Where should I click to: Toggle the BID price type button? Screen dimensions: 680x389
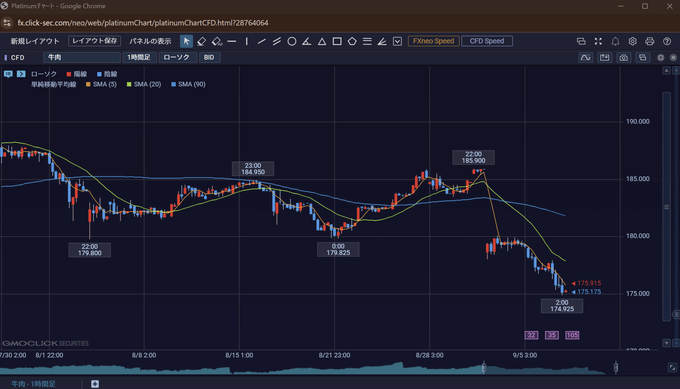[209, 57]
